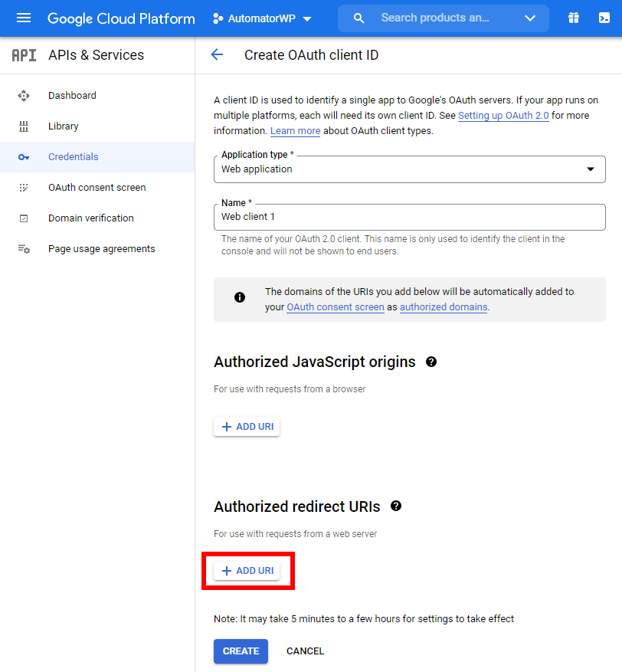Click the Domain verification checkbox icon

click(x=24, y=218)
